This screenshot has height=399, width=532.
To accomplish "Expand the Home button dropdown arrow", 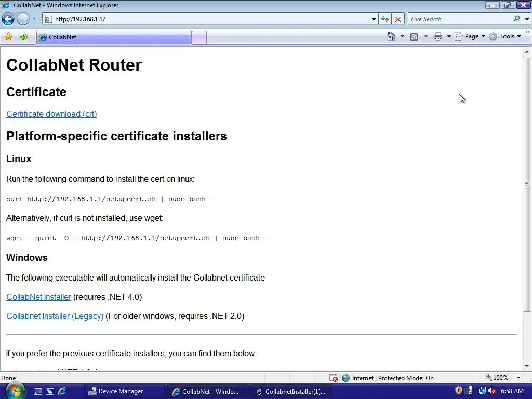I will pyautogui.click(x=402, y=36).
